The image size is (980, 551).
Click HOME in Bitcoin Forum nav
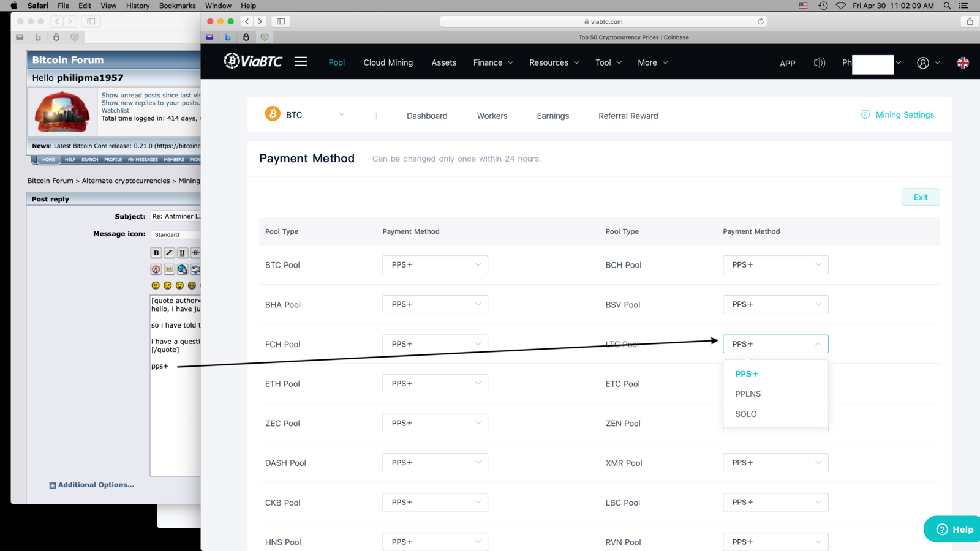(48, 159)
